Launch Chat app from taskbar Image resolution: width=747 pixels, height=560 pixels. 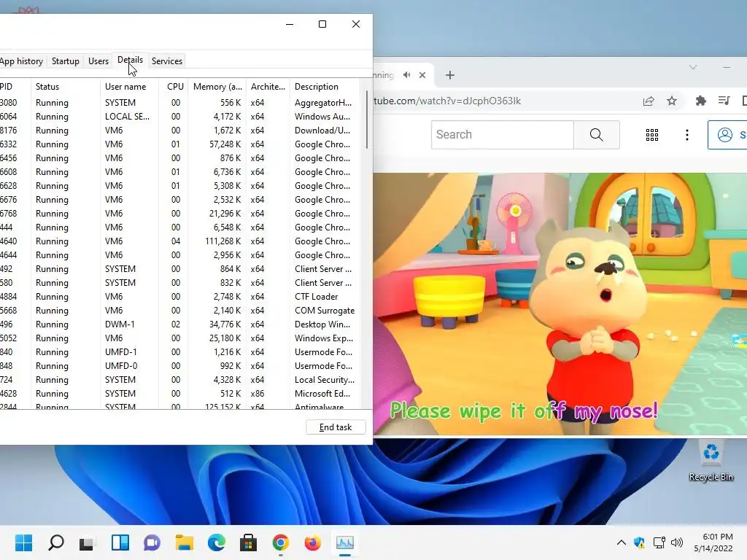pos(152,542)
